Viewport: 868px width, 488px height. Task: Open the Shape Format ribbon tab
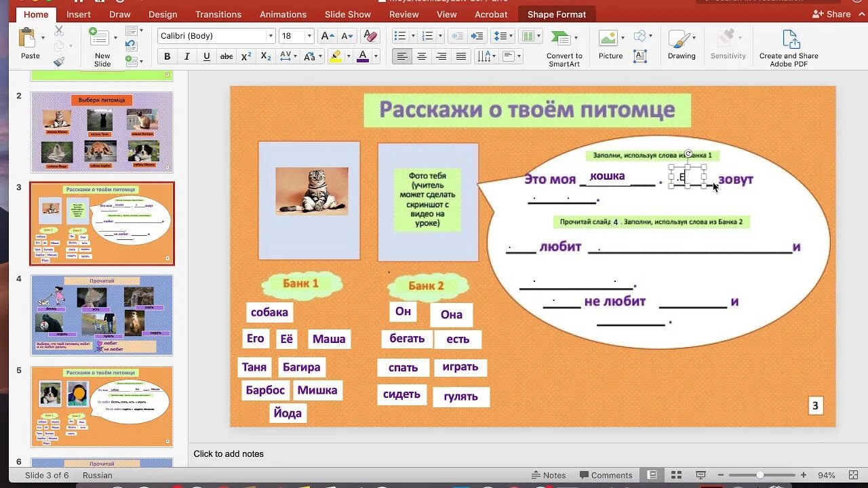(557, 14)
